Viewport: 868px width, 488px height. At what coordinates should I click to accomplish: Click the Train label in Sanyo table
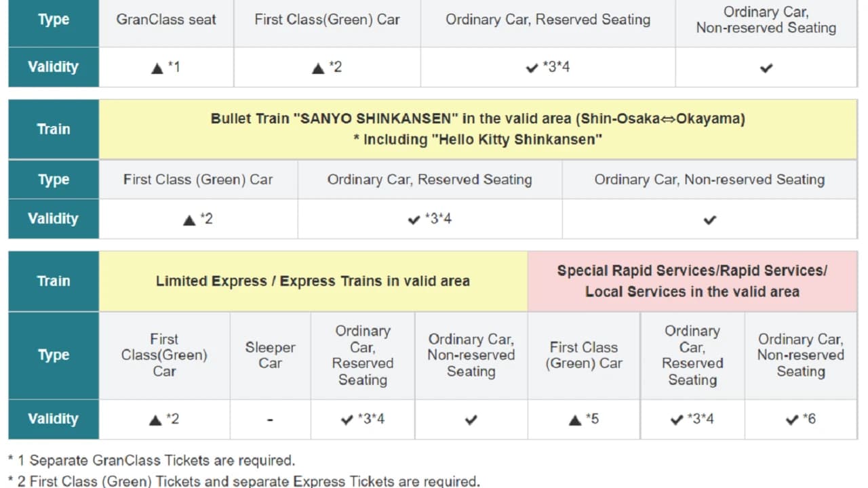[54, 129]
